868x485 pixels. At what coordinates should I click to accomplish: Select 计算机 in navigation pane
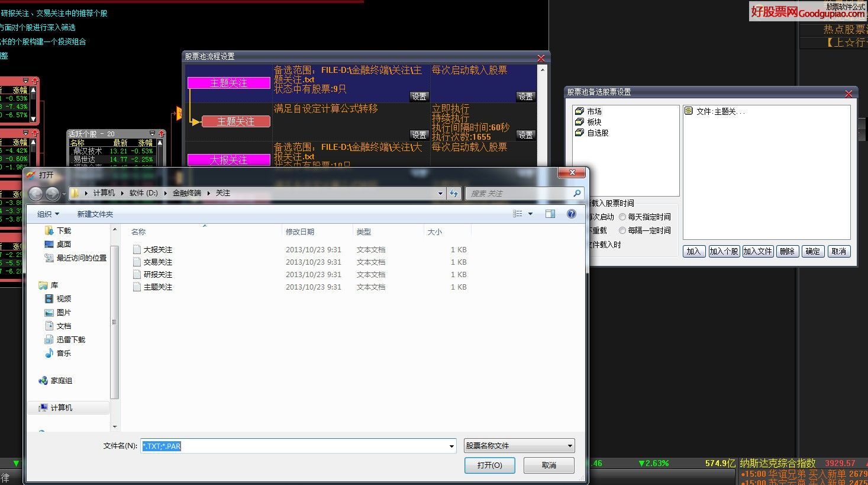56,408
